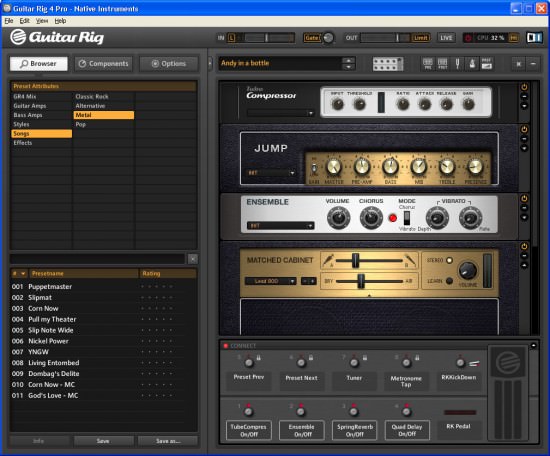Viewport: 550px width, 456px height.
Task: Click the Guitar Rig logo
Action: tap(57, 37)
